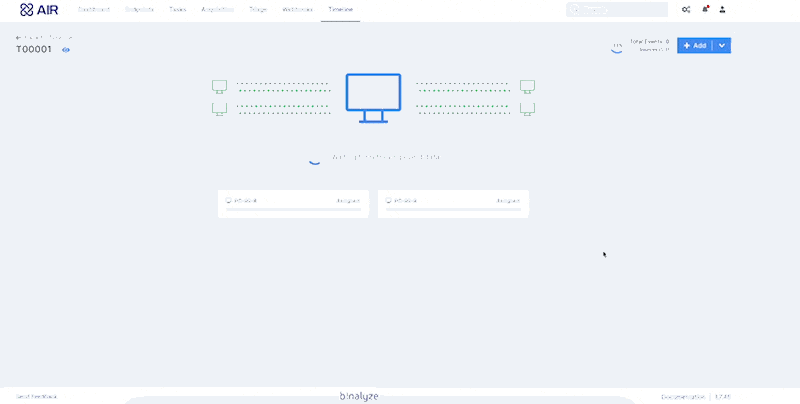Open the notifications bell
The width and height of the screenshot is (800, 404).
point(704,9)
